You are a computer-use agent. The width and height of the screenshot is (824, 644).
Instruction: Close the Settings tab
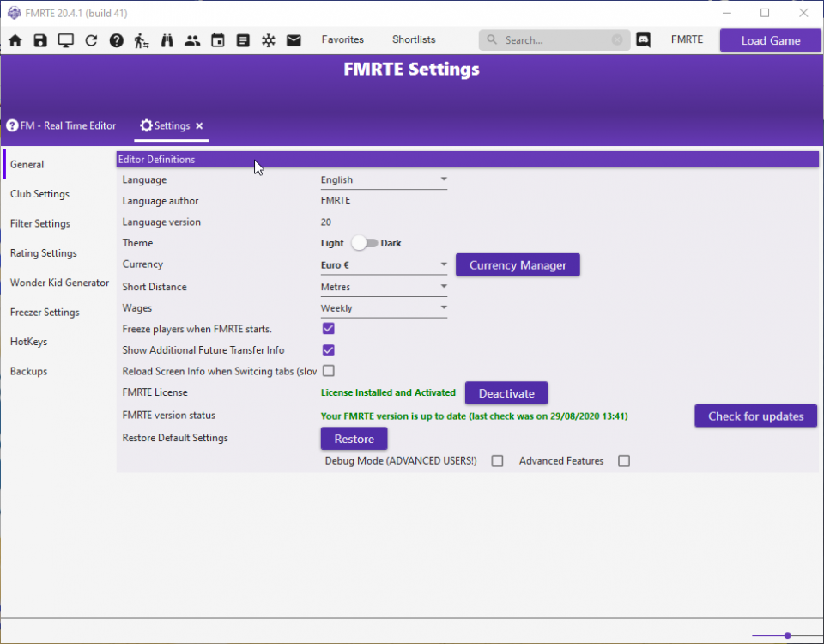199,125
